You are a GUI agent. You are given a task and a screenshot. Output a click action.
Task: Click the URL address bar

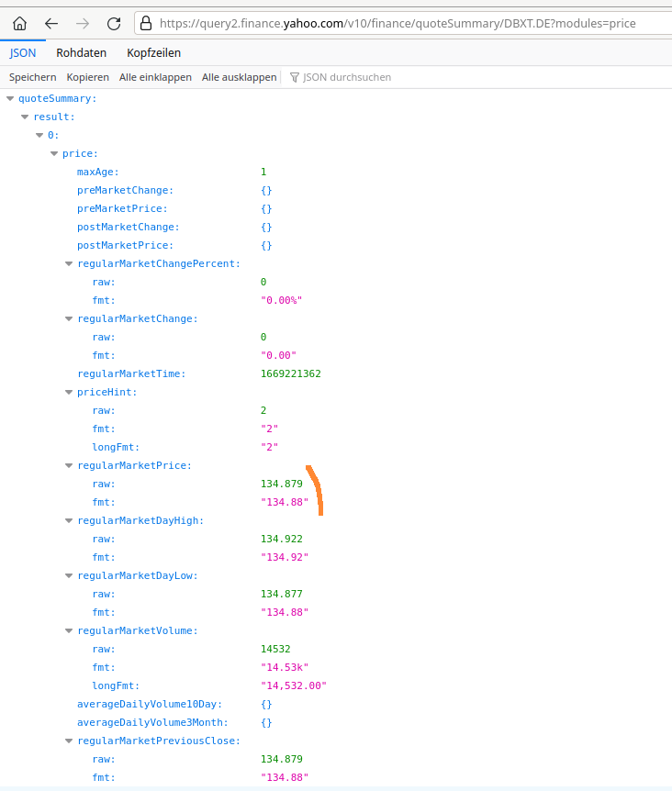coord(404,23)
